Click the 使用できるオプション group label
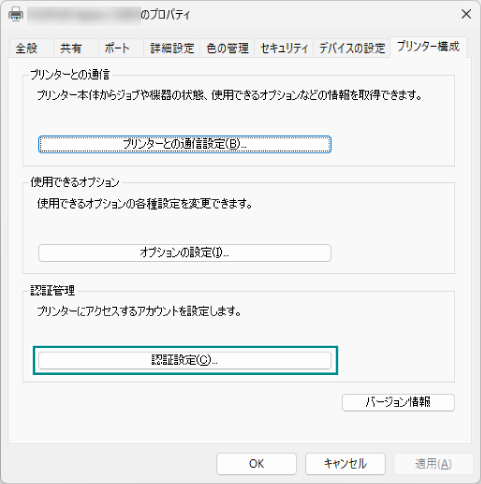This screenshot has height=484, width=481. pyautogui.click(x=75, y=182)
